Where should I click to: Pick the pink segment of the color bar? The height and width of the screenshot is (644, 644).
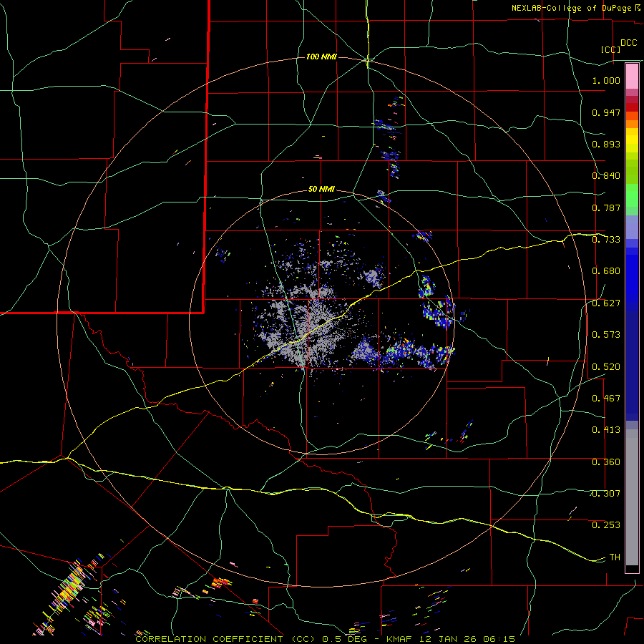click(x=632, y=77)
